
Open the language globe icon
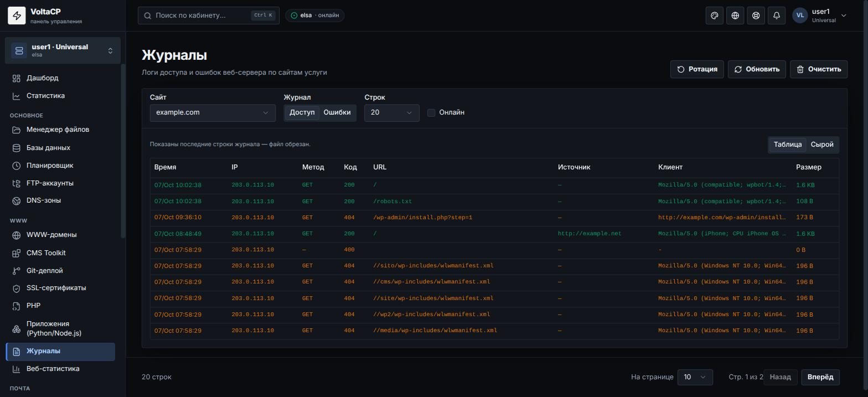735,16
